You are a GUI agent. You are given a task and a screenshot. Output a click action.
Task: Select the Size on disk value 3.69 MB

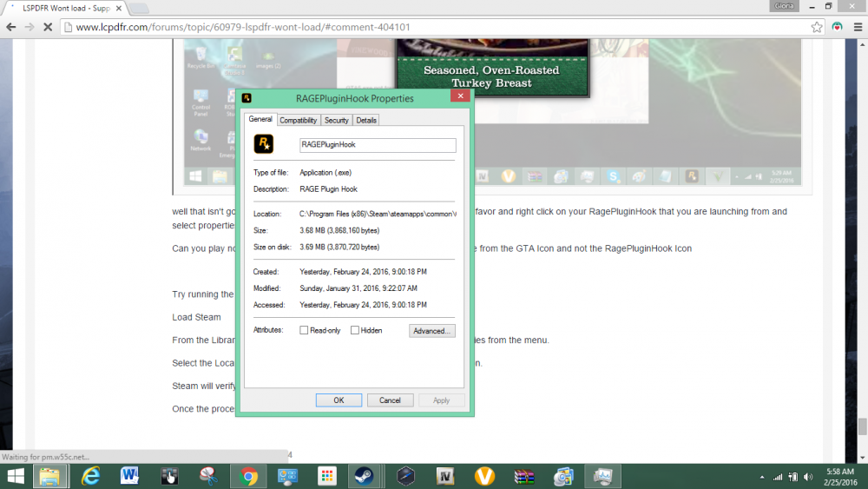339,247
